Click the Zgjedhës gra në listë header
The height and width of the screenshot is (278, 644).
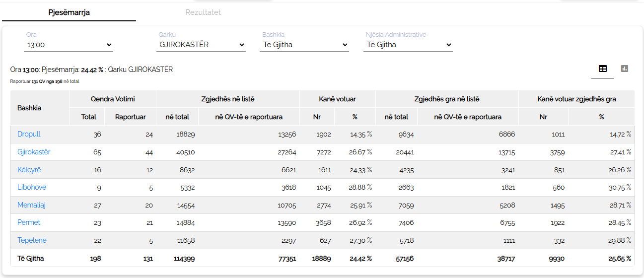pyautogui.click(x=447, y=99)
